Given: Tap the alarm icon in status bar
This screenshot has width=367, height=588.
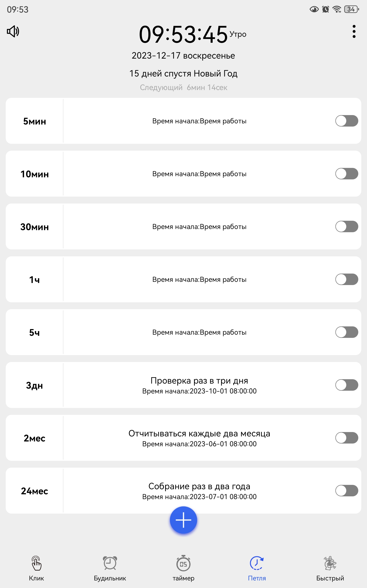Looking at the screenshot, I should pyautogui.click(x=325, y=9).
